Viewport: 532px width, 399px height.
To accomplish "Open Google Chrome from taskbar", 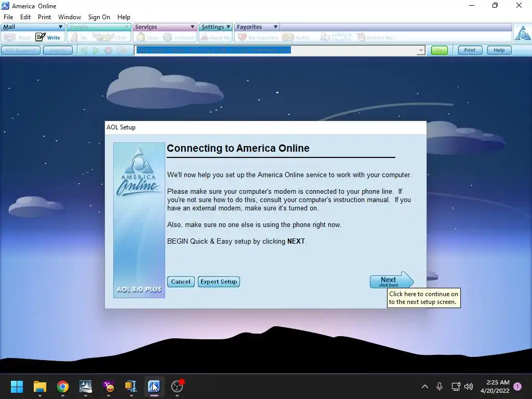I will coord(63,387).
